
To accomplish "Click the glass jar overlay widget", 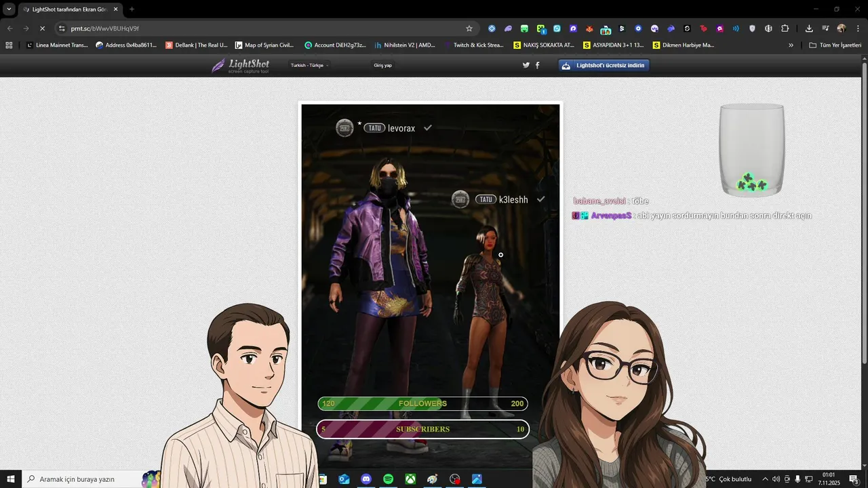I will pyautogui.click(x=751, y=150).
